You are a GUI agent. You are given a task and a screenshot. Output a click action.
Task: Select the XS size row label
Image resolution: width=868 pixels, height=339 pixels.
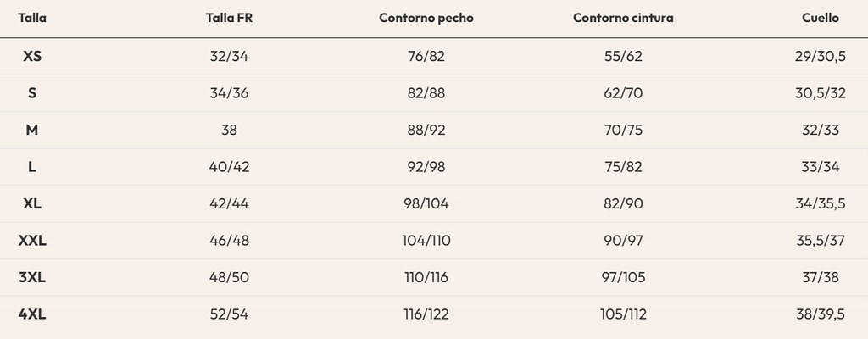32,56
